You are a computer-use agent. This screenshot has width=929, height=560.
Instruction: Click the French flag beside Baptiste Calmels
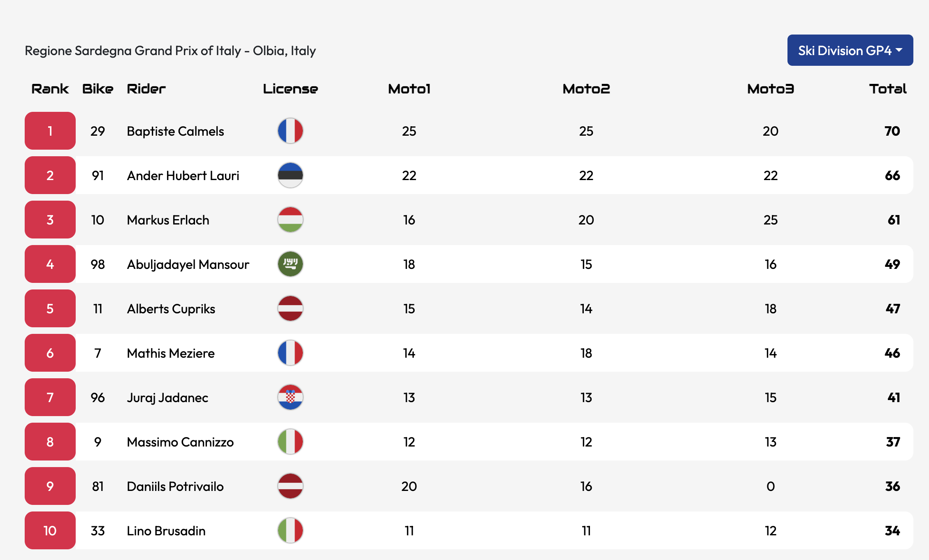click(x=290, y=131)
